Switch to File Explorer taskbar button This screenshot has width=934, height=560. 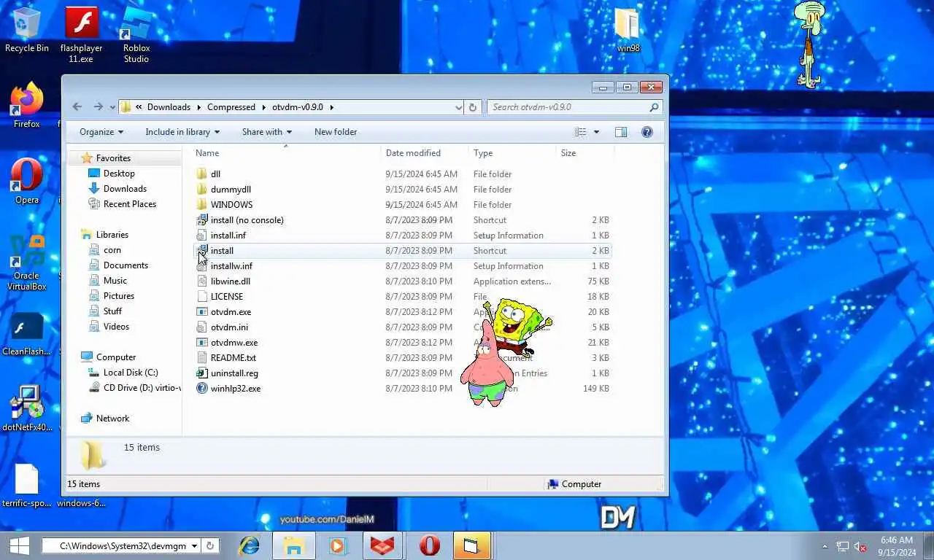294,545
